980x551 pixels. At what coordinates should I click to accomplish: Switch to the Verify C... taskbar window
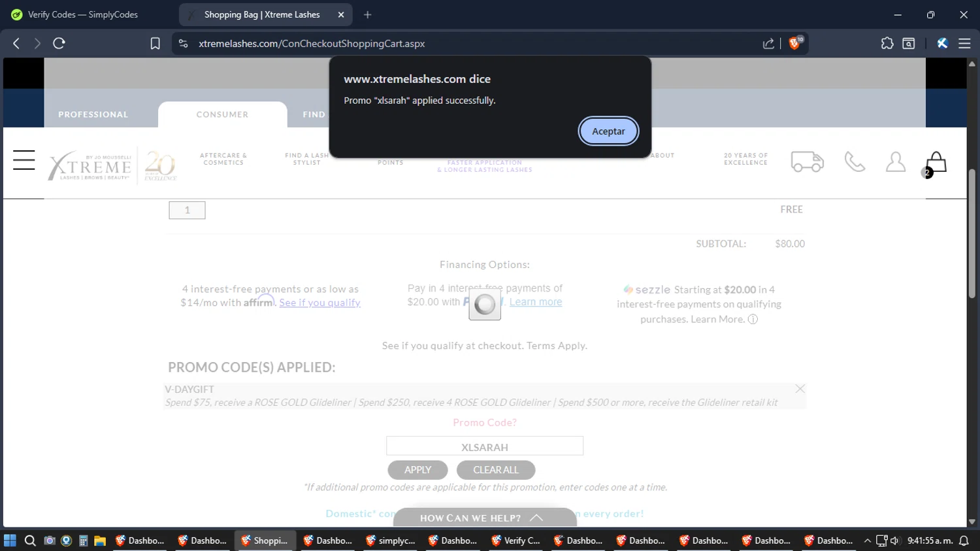[516, 541]
